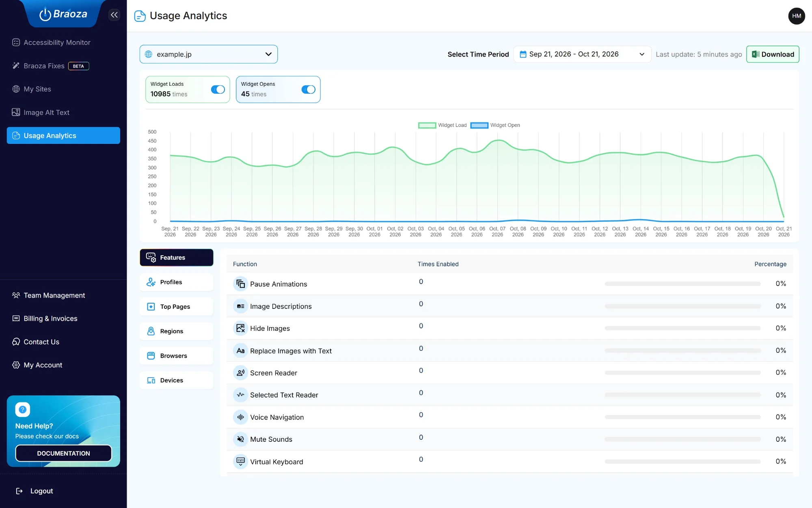The width and height of the screenshot is (812, 508).
Task: Click the Virtual Keyboard row icon
Action: [x=240, y=461]
